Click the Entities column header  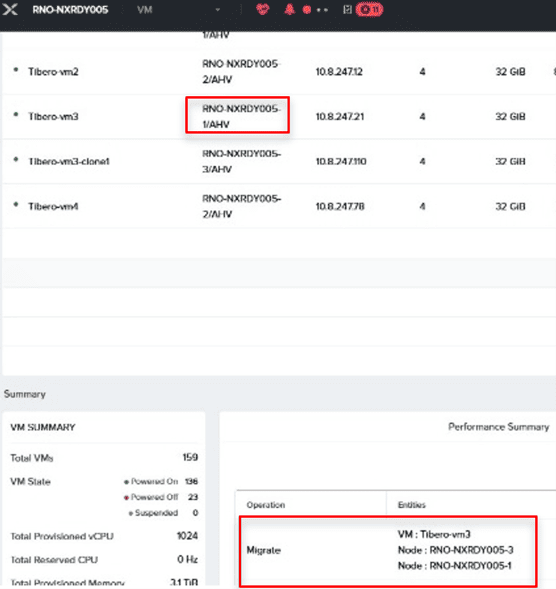[x=412, y=505]
